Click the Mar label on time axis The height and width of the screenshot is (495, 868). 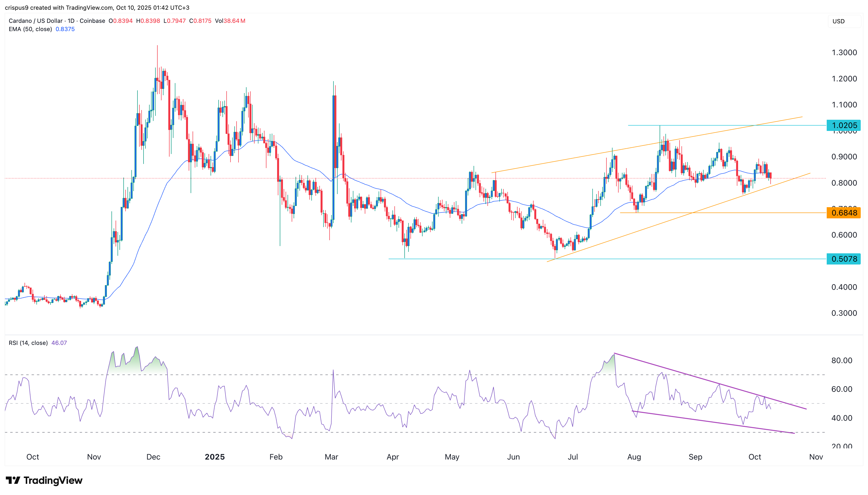(331, 457)
